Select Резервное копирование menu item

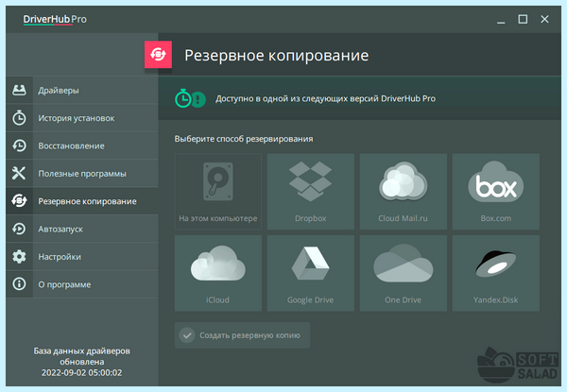point(82,201)
